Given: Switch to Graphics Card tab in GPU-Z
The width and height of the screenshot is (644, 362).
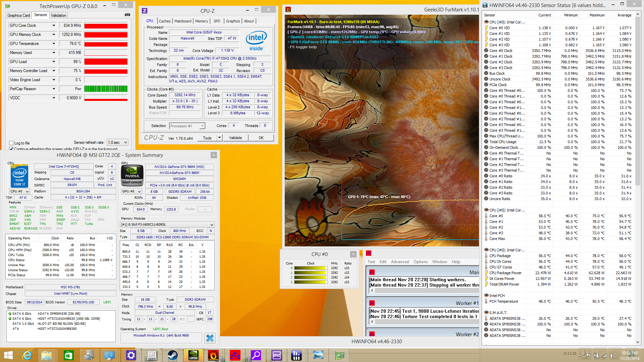Looking at the screenshot, I should pos(19,15).
